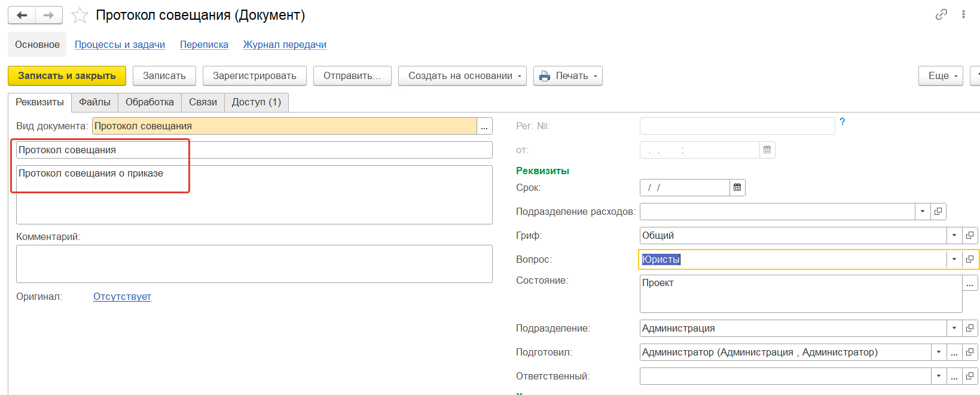Viewport: 980px width, 395px height.
Task: Click into the Комментарий text area
Action: coord(254,264)
